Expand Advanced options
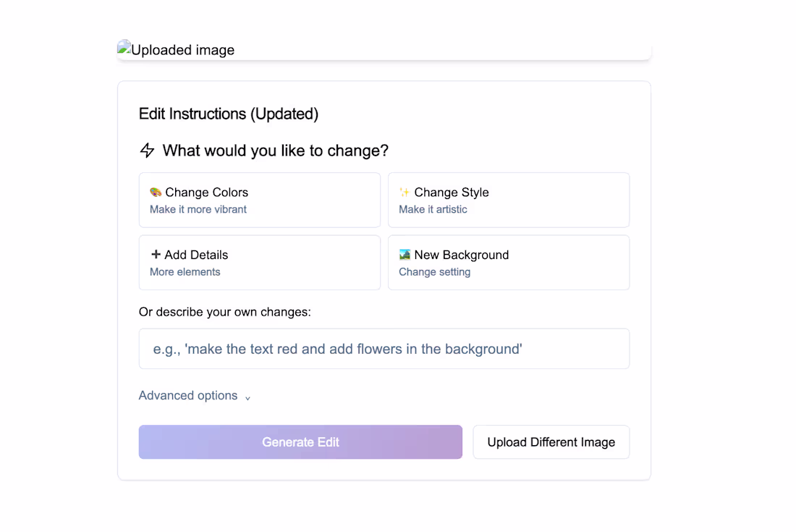This screenshot has height=532, width=796. pos(188,396)
